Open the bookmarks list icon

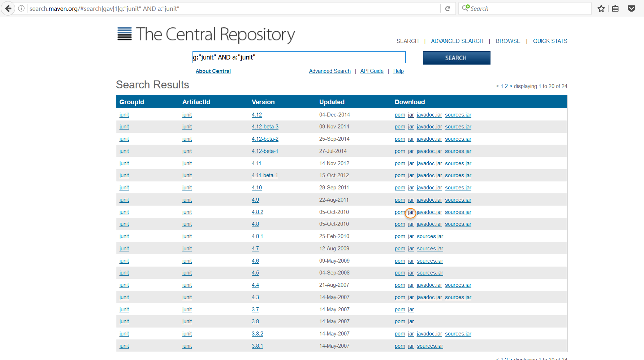coord(615,9)
